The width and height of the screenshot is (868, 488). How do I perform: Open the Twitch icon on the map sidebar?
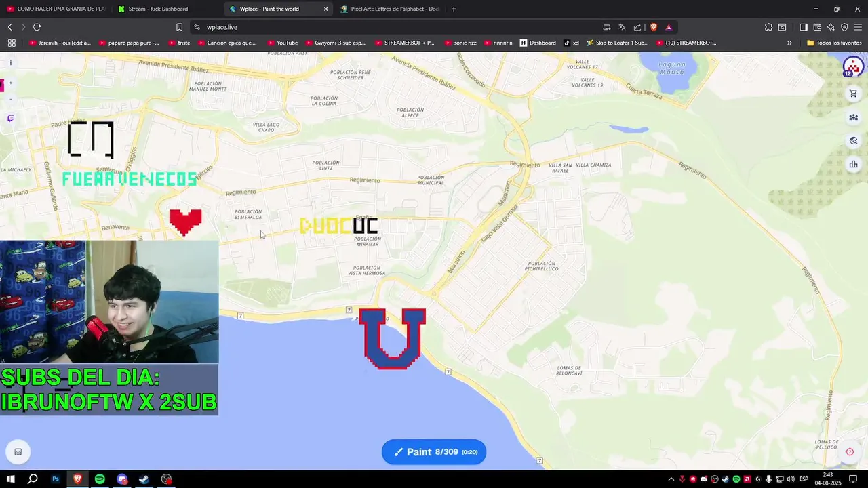[x=10, y=118]
